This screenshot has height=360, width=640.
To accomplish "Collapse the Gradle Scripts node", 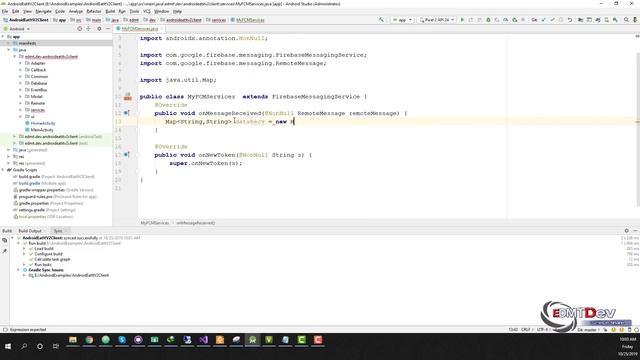I will click(3, 170).
